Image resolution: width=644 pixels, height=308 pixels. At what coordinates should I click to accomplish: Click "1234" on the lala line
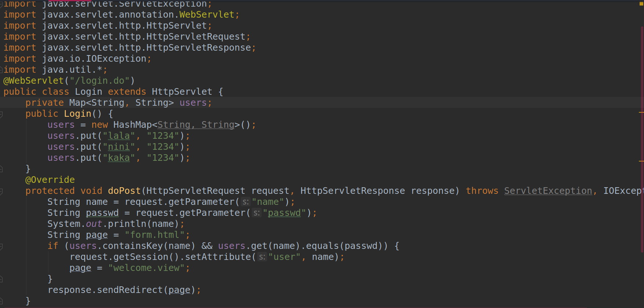pos(163,136)
